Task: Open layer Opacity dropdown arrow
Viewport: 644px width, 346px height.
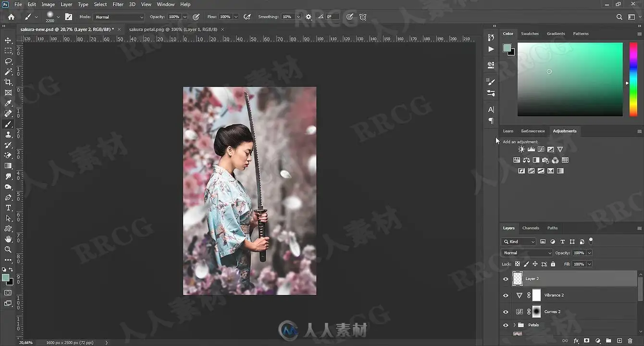Action: 589,253
